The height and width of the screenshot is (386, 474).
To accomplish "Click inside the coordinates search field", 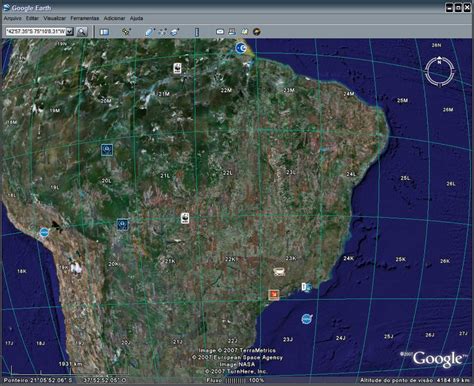I will point(36,32).
